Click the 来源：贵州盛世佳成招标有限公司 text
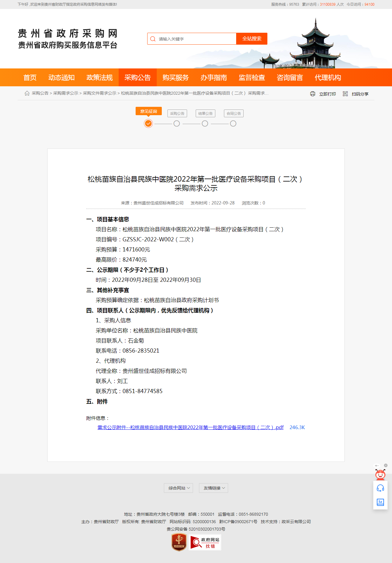This screenshot has width=392, height=563. coord(152,203)
